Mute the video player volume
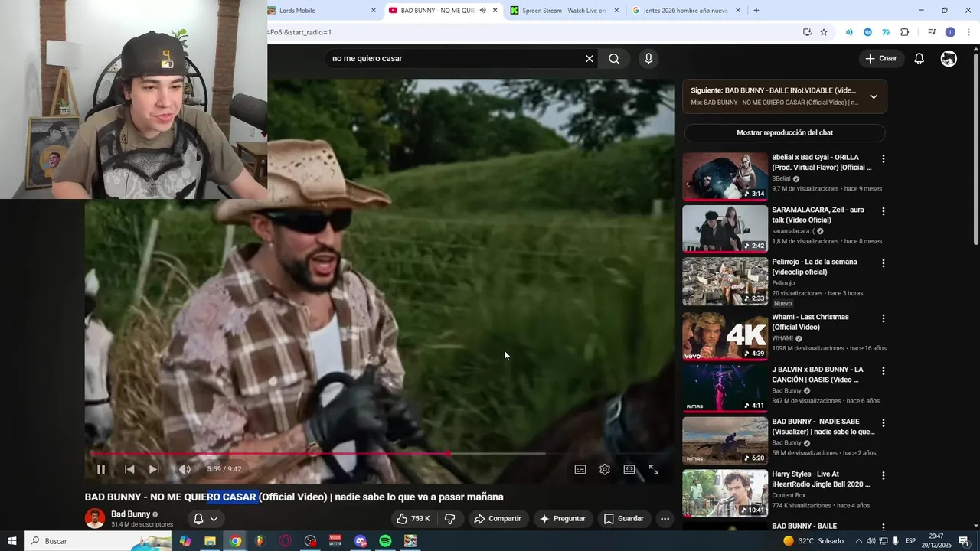 pos(185,469)
